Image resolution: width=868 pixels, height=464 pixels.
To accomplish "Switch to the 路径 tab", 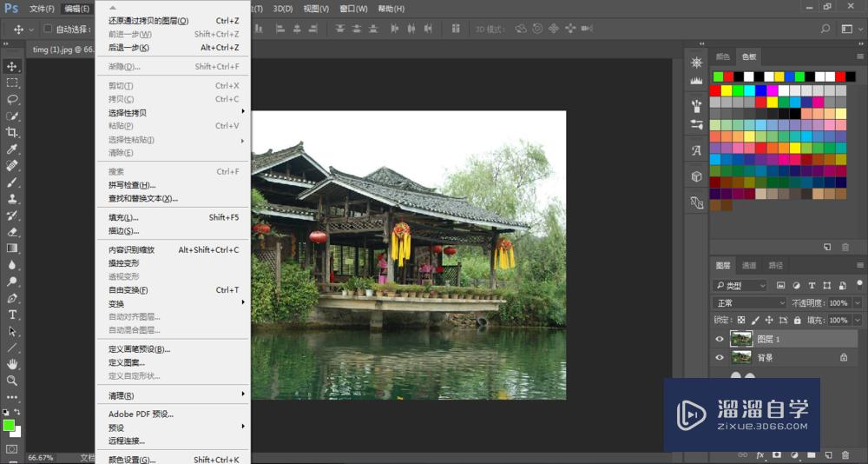I will (775, 266).
